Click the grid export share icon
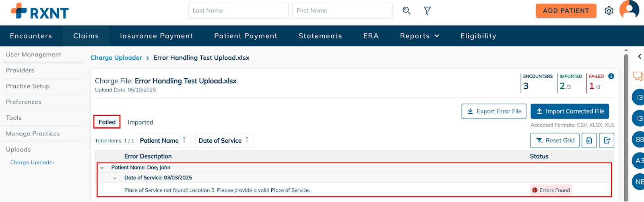 pyautogui.click(x=607, y=140)
